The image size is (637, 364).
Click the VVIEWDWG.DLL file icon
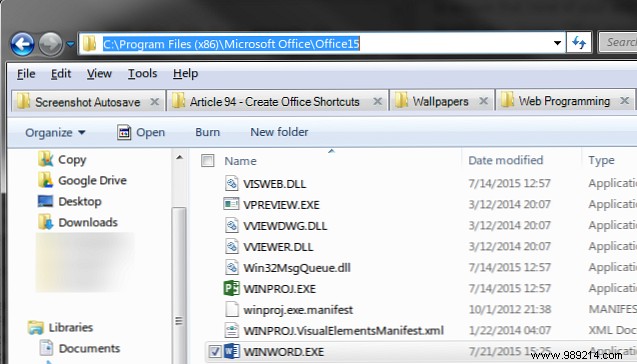[232, 225]
